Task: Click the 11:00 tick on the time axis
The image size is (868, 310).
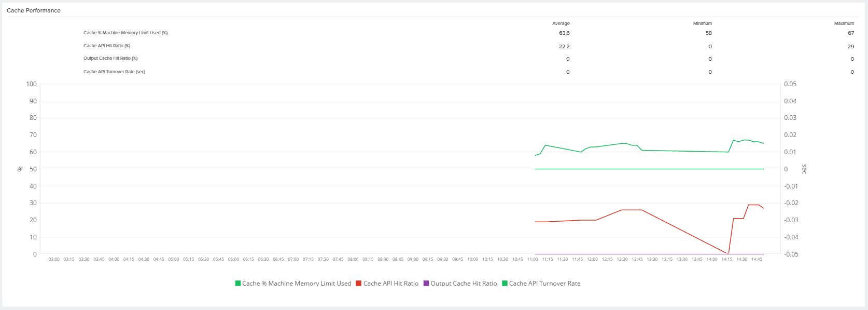Action: pyautogui.click(x=533, y=259)
